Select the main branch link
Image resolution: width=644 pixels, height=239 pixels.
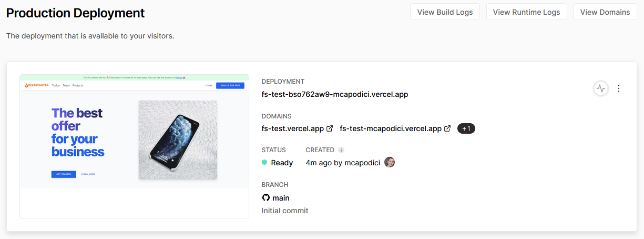[x=281, y=198]
